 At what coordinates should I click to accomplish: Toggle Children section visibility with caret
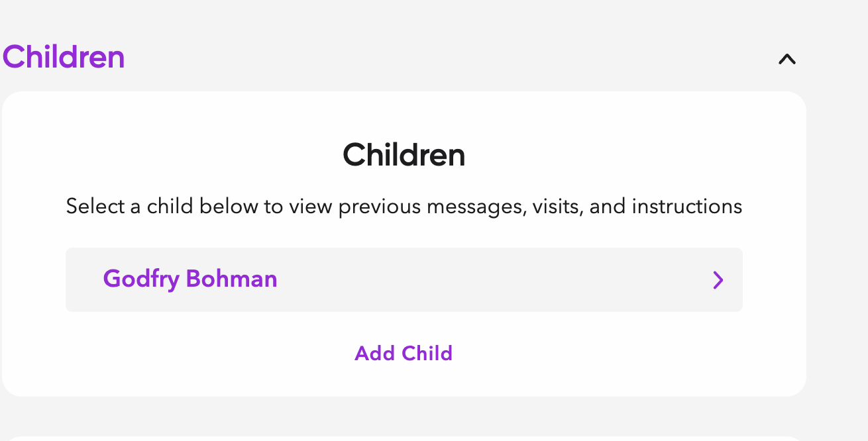(x=787, y=60)
